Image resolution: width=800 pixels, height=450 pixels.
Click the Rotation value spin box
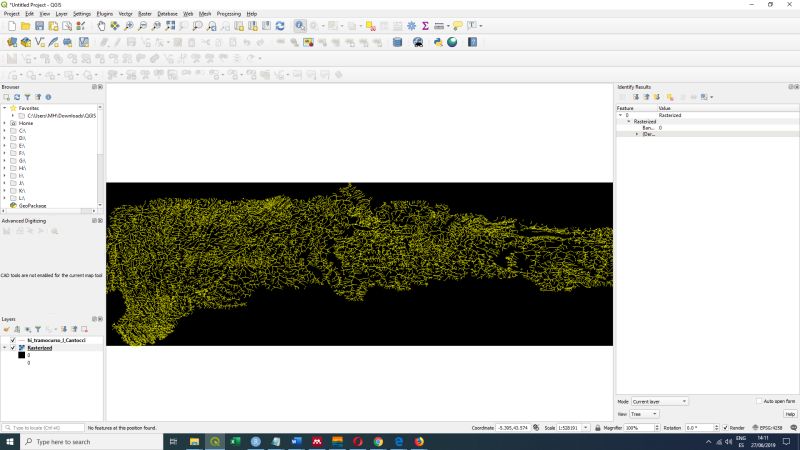click(702, 428)
